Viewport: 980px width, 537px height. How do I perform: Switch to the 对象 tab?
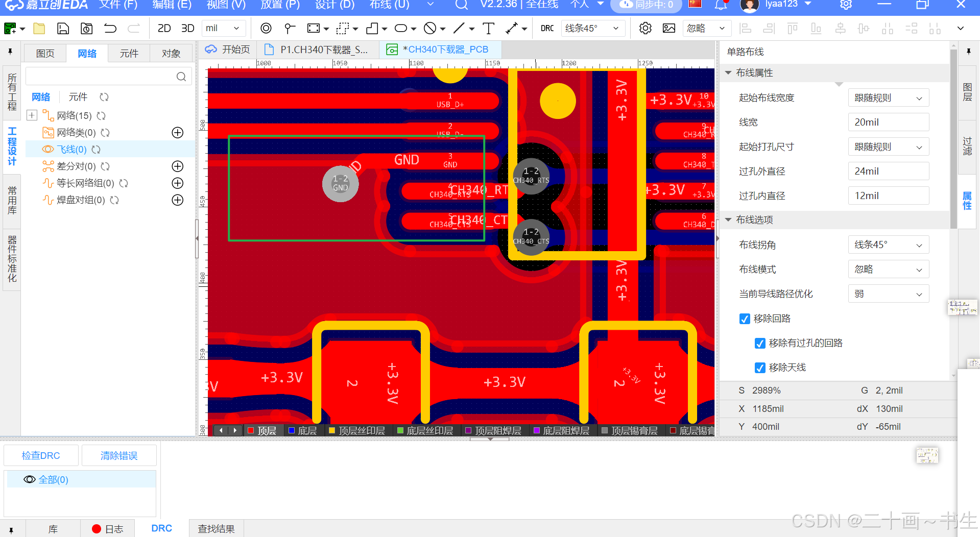coord(171,53)
